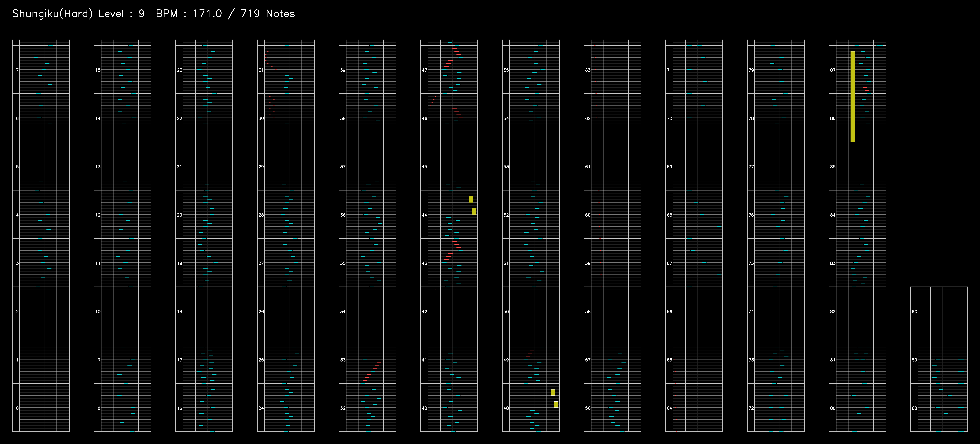
Task: Click measure number label '4'
Action: [17, 215]
